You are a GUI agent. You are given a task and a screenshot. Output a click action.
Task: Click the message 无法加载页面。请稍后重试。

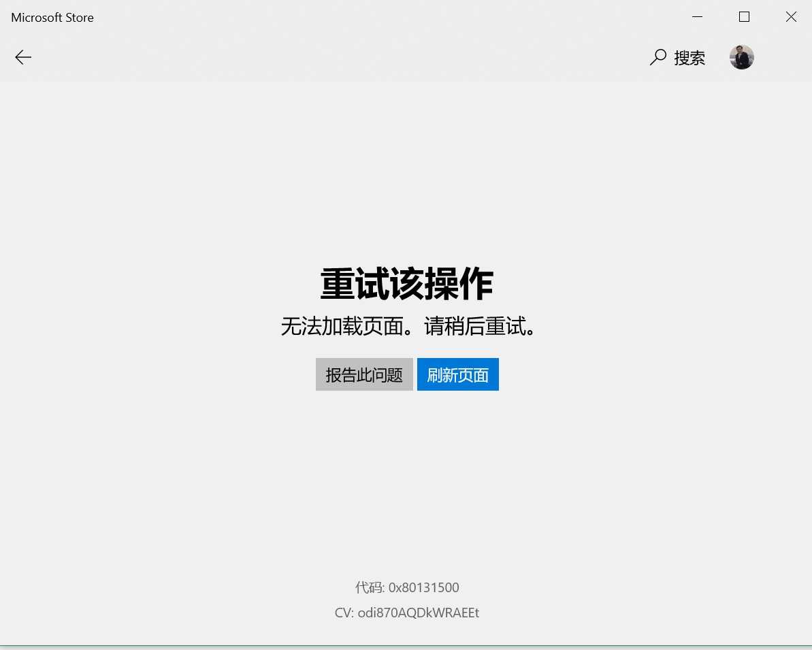coord(409,326)
